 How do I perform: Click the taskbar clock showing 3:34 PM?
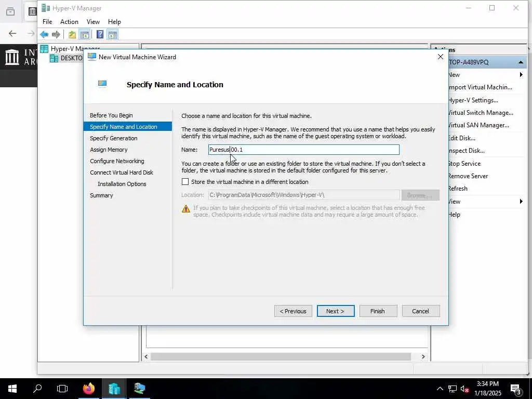click(487, 389)
